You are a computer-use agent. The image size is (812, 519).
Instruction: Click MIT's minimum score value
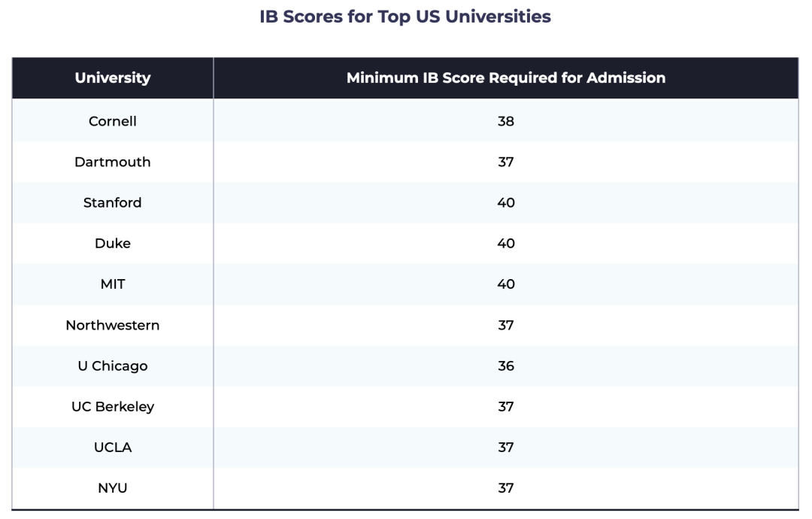[506, 284]
